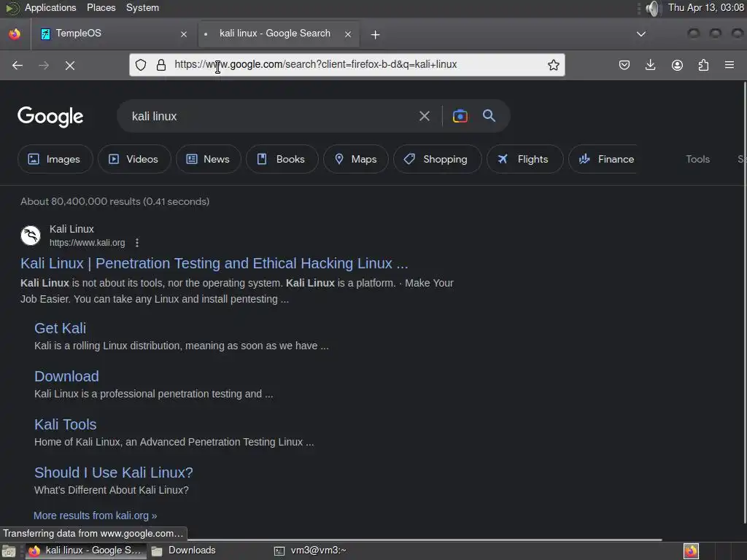This screenshot has height=560, width=747.
Task: Open a new browser tab
Action: coord(375,35)
